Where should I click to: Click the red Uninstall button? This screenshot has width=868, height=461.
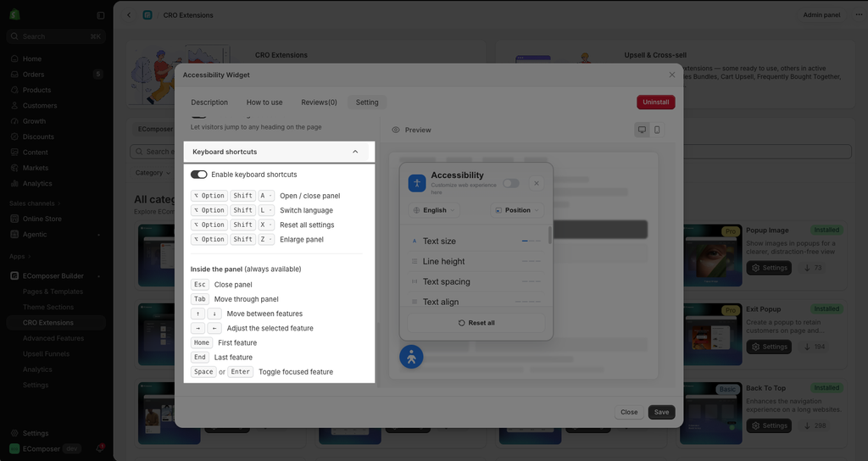656,103
